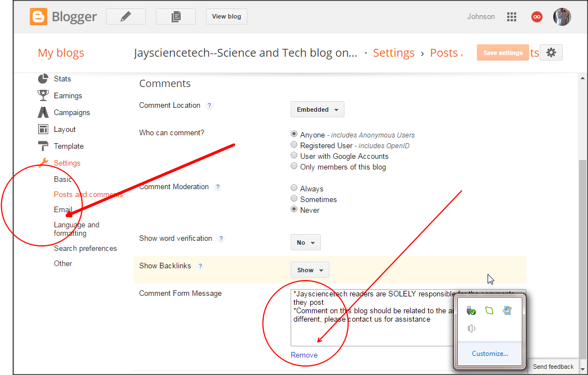Select the Anyone option under Who can comment
The height and width of the screenshot is (375, 588).
(294, 134)
